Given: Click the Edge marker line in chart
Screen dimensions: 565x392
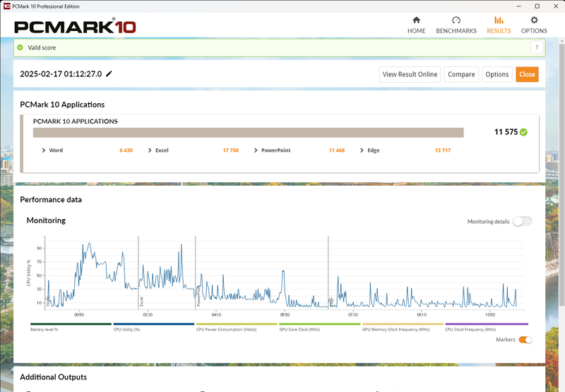Looking at the screenshot, I should (328, 273).
